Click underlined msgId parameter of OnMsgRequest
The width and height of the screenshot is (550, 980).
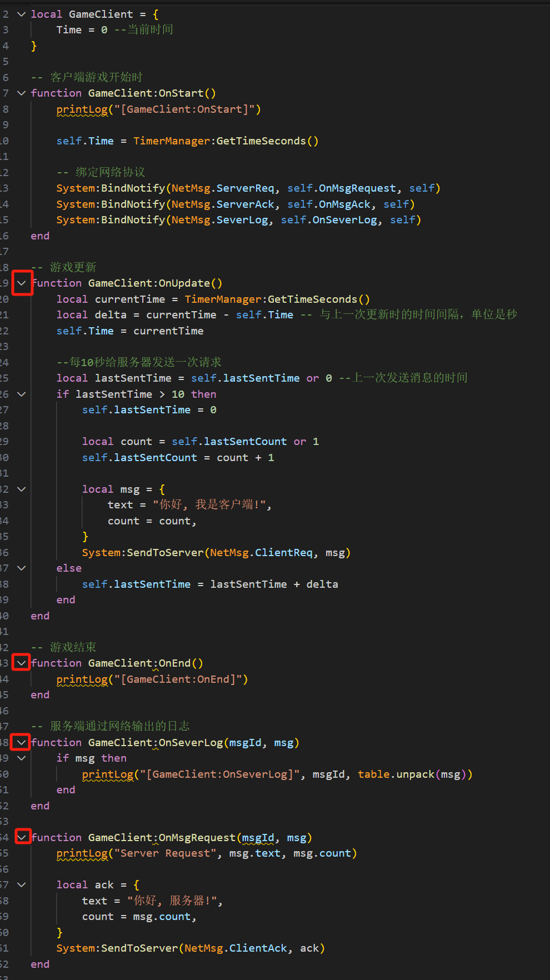pyautogui.click(x=258, y=838)
